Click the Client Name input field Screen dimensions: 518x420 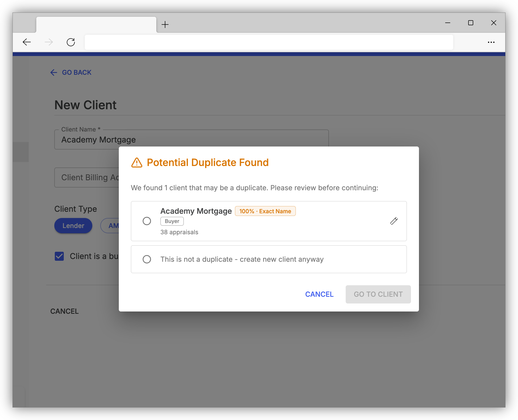(x=191, y=139)
